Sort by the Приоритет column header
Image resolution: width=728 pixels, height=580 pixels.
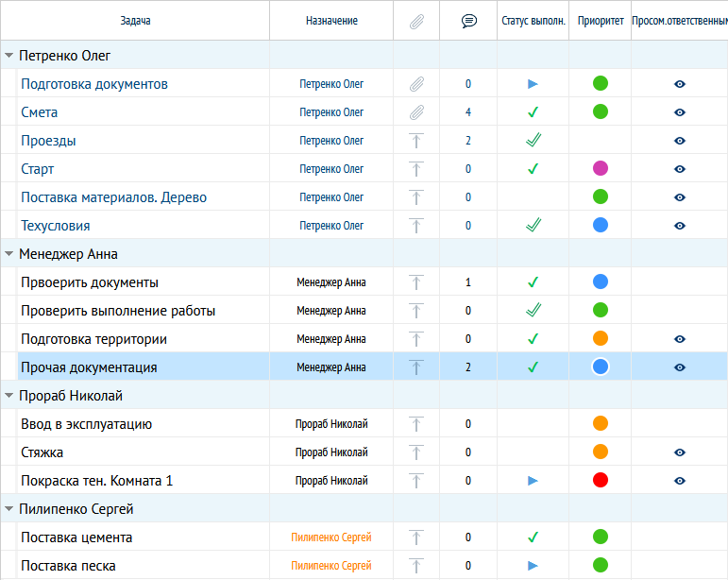pyautogui.click(x=601, y=21)
